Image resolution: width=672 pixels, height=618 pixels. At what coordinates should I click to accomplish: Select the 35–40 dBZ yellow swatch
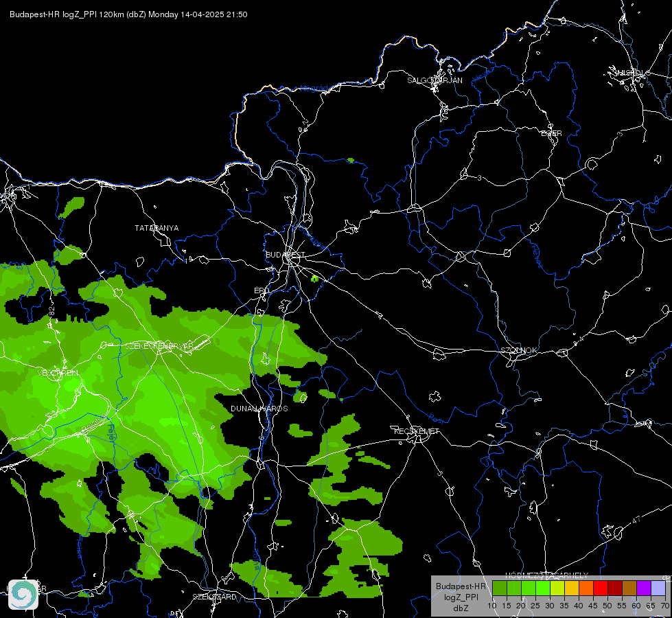tap(572, 588)
